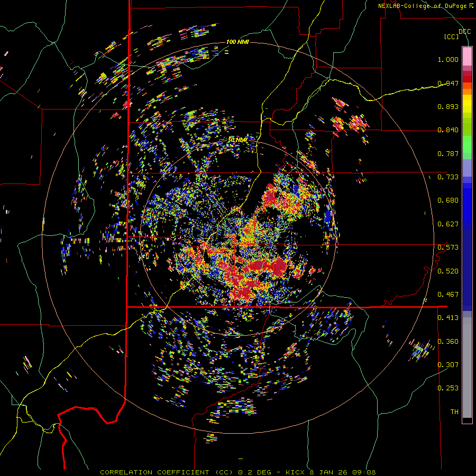Click the 0.733 legend value

tap(448, 177)
